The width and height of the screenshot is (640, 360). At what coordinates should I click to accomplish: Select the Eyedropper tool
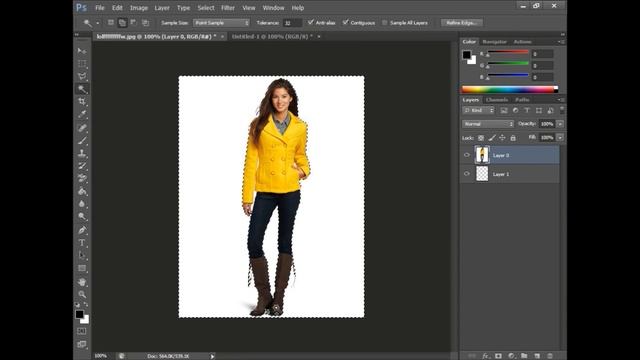pyautogui.click(x=82, y=114)
